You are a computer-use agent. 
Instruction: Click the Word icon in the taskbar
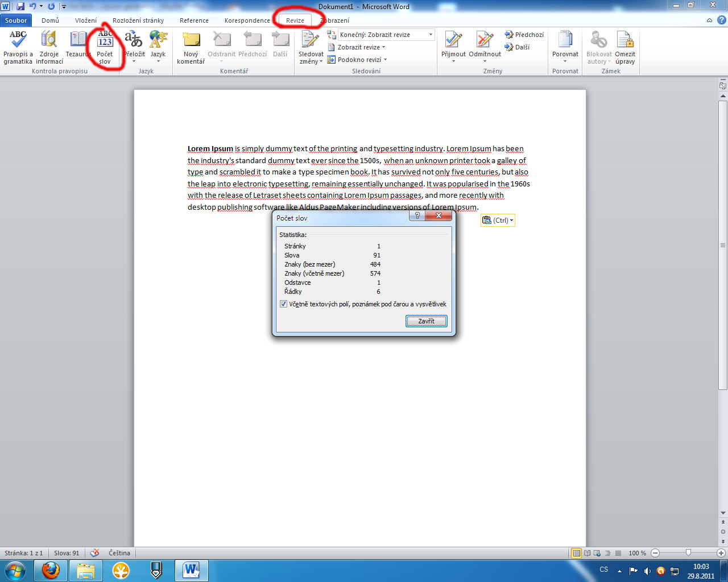(192, 570)
